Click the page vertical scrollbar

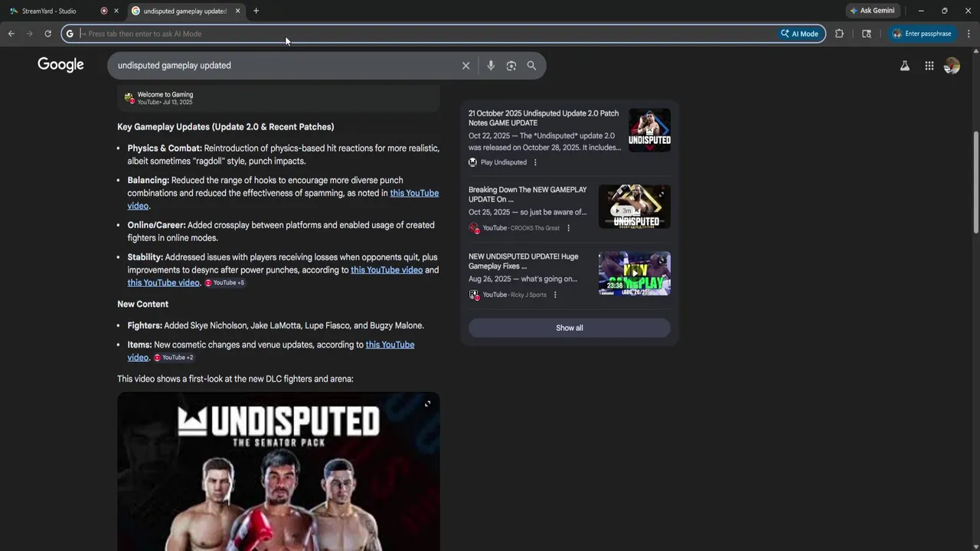pyautogui.click(x=976, y=182)
